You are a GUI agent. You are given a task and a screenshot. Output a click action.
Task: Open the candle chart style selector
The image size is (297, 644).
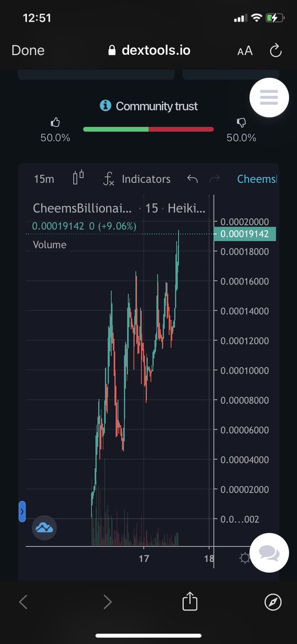tap(79, 178)
